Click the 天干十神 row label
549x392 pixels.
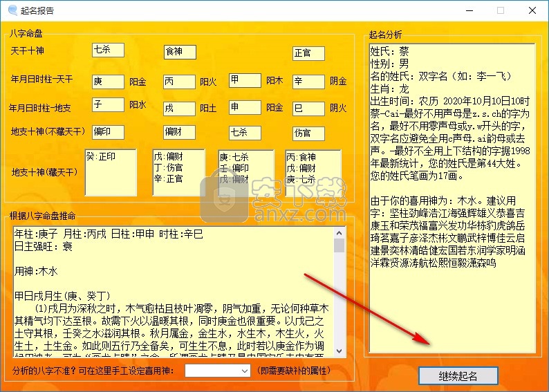point(27,50)
